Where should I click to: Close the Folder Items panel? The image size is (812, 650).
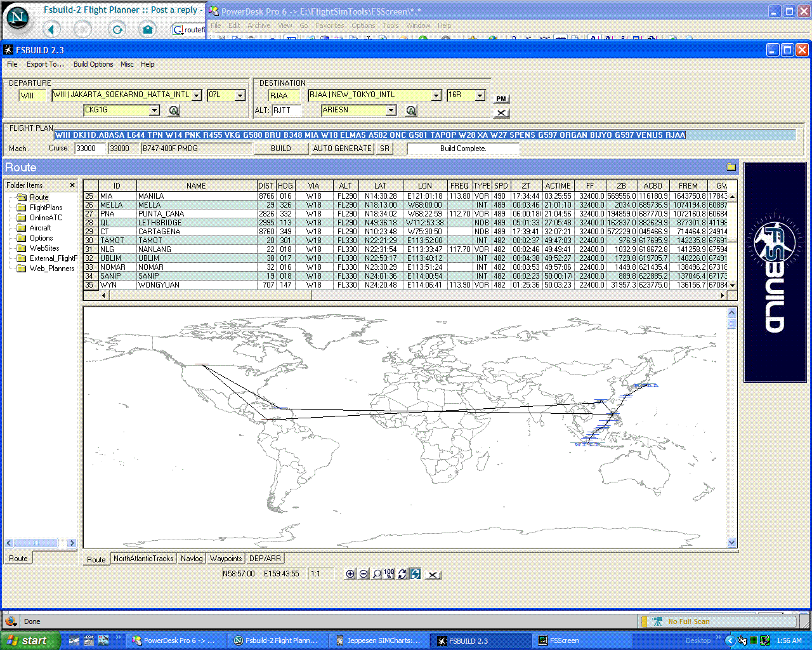72,185
